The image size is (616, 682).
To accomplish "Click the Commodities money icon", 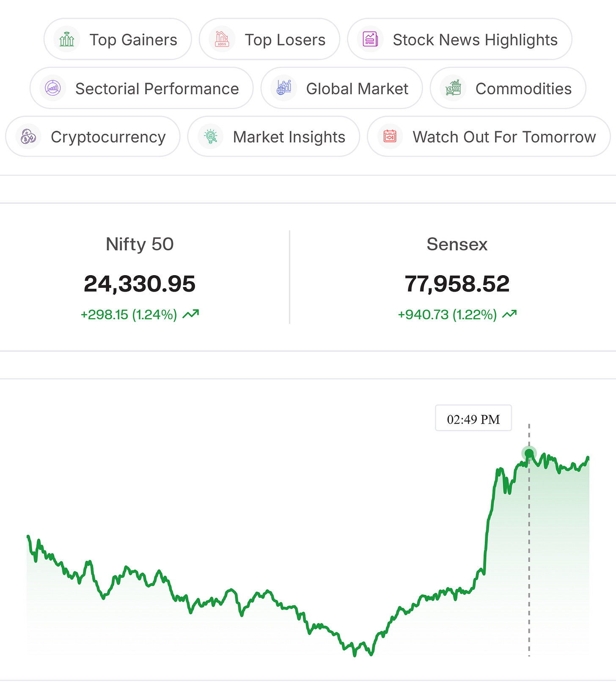I will [x=453, y=88].
